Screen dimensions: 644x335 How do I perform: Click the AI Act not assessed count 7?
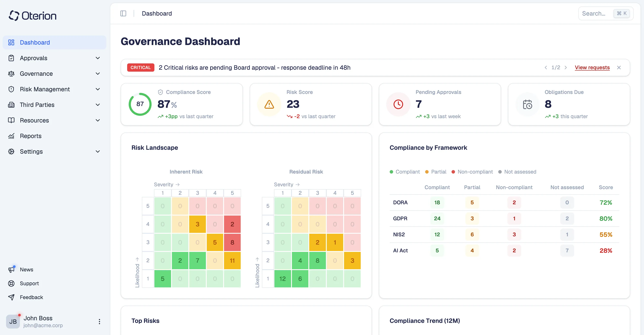567,250
